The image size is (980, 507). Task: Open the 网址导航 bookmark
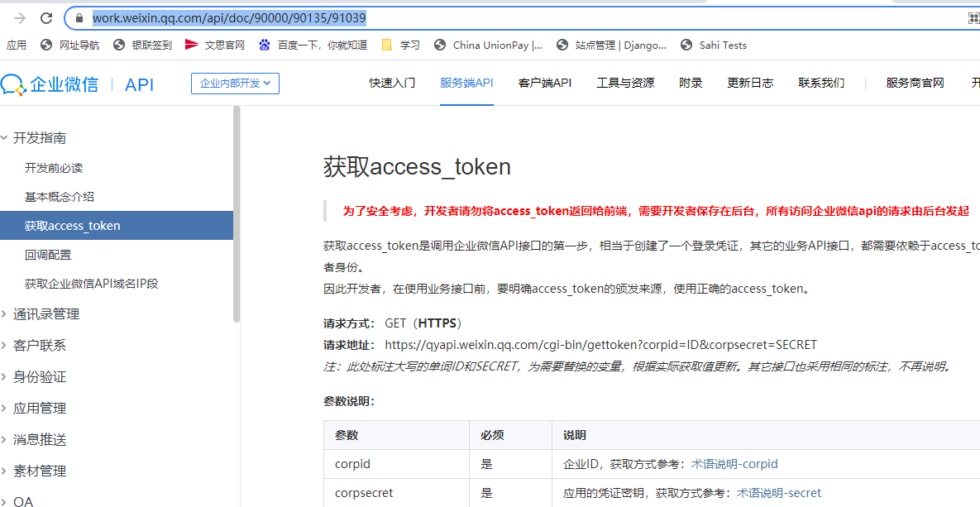point(69,45)
